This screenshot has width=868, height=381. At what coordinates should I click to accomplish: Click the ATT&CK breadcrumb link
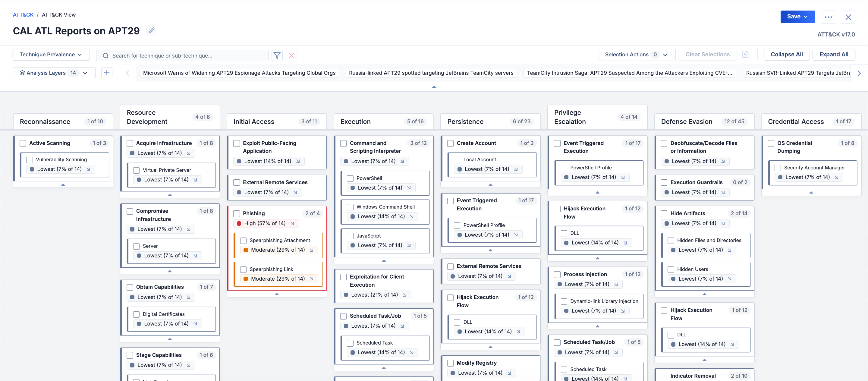pyautogui.click(x=23, y=14)
